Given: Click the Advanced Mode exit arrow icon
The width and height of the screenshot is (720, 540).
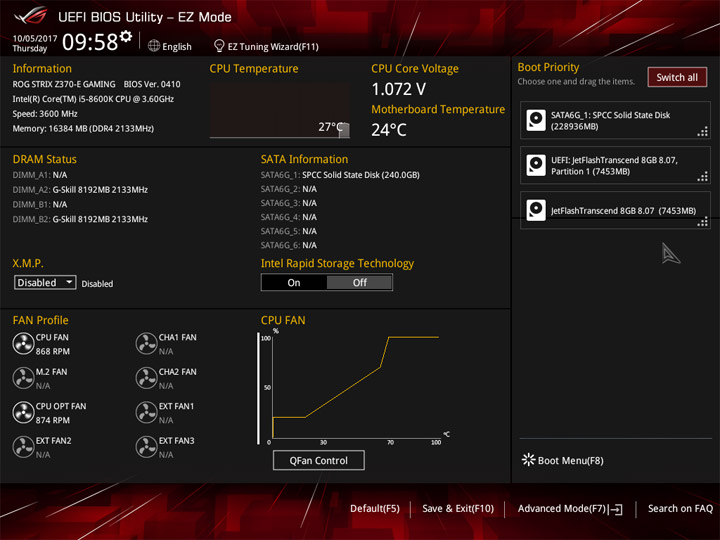Looking at the screenshot, I should coord(616,509).
